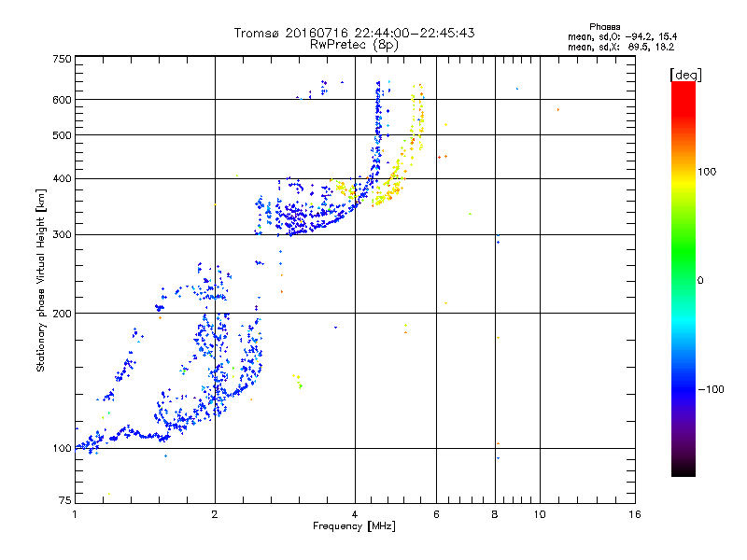Click the y-axis tick label '200'

[x=62, y=314]
